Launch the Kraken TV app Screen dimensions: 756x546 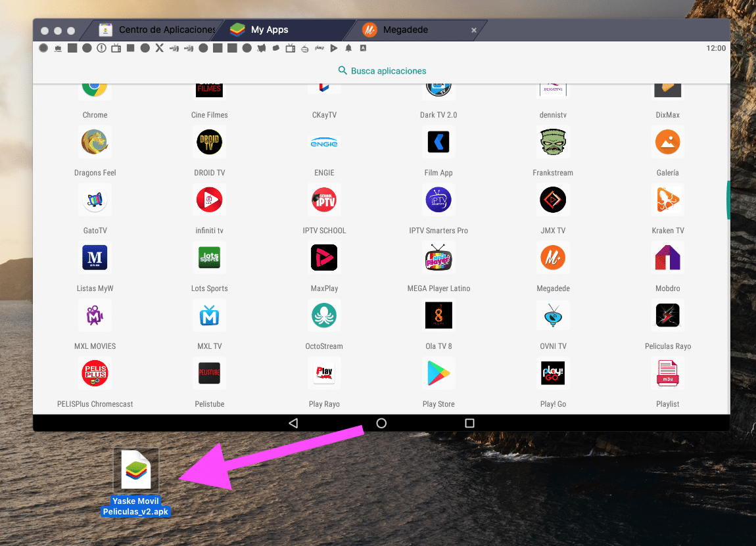667,200
